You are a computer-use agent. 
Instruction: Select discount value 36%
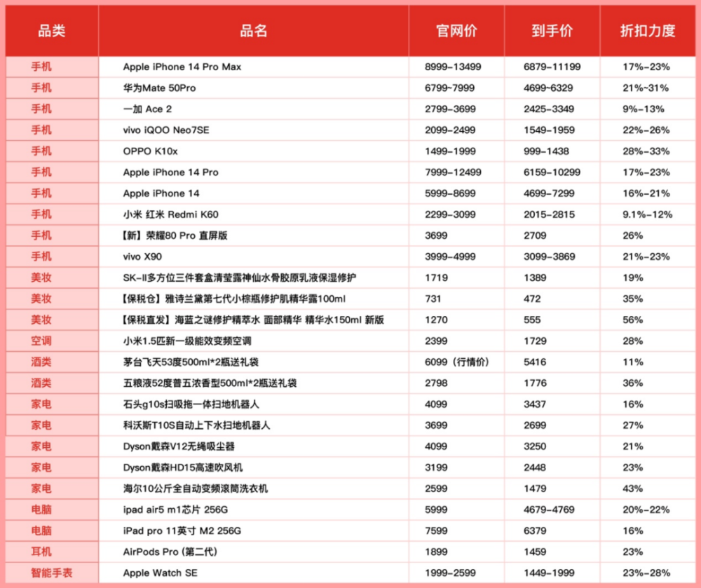coord(632,383)
